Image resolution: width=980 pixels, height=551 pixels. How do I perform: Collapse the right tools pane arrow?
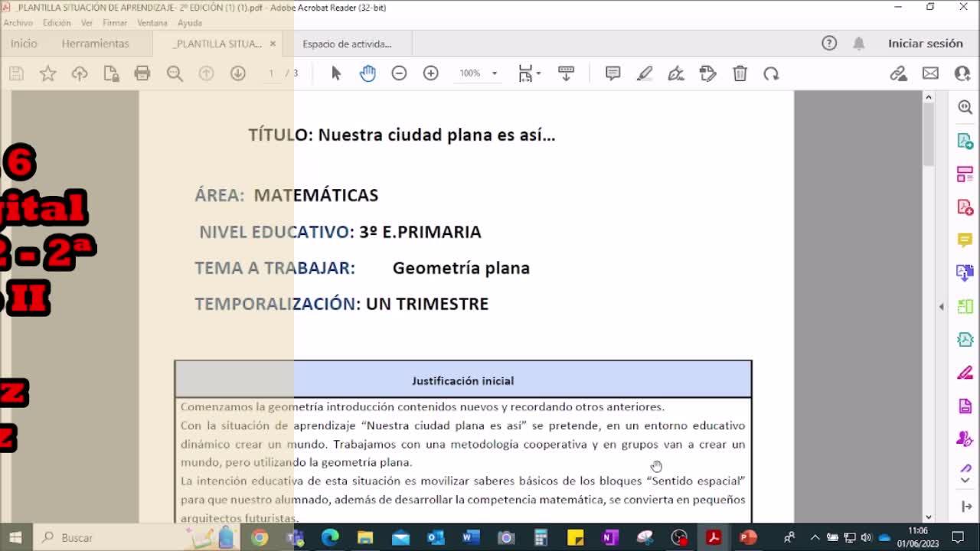pos(965,507)
